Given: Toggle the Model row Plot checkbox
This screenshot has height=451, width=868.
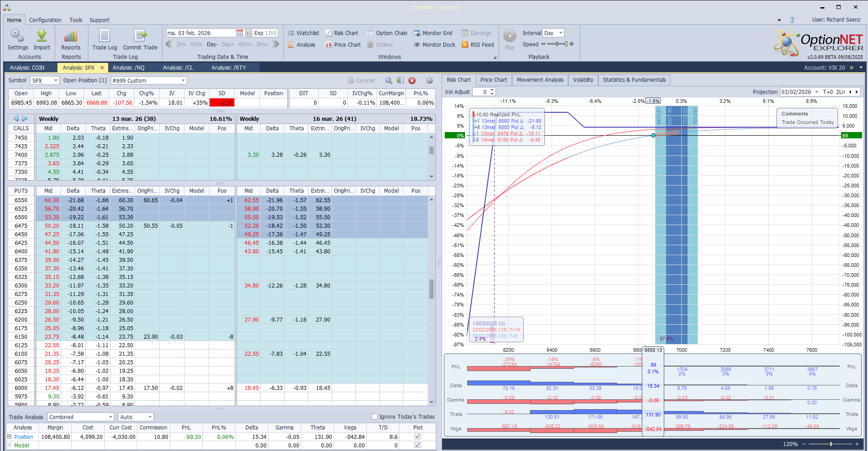Looking at the screenshot, I should [417, 445].
